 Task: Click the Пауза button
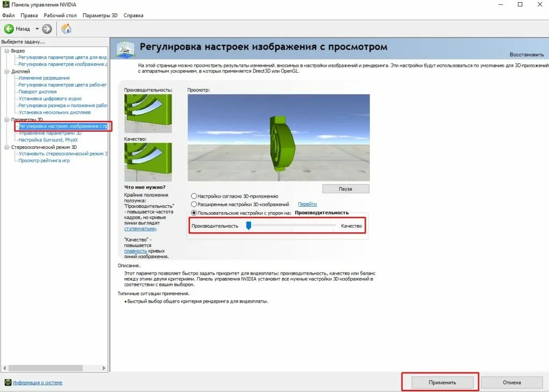[x=346, y=189]
